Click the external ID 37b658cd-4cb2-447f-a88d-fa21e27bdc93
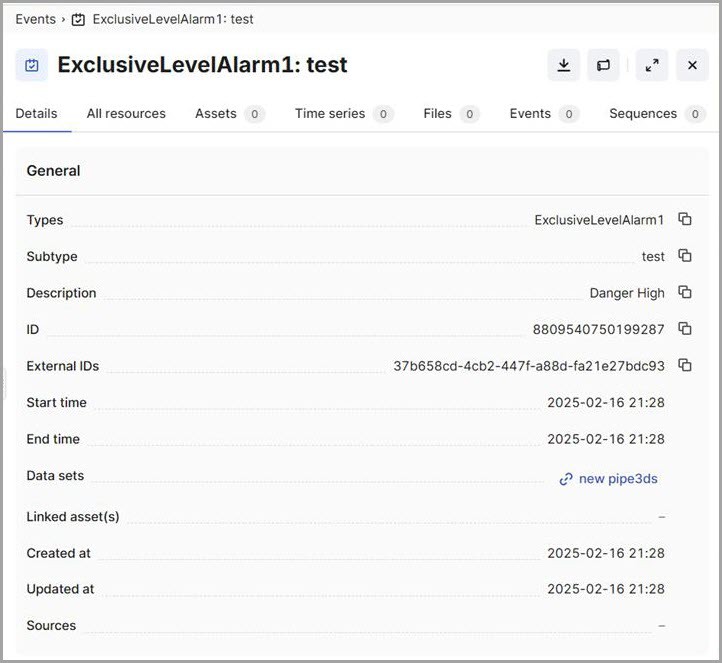The height and width of the screenshot is (663, 722). pos(529,366)
